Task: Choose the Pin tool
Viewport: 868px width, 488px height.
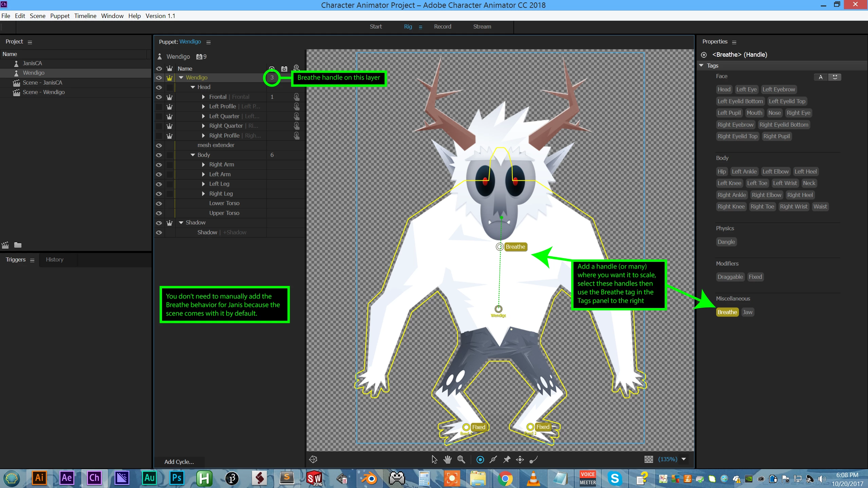Action: [507, 459]
